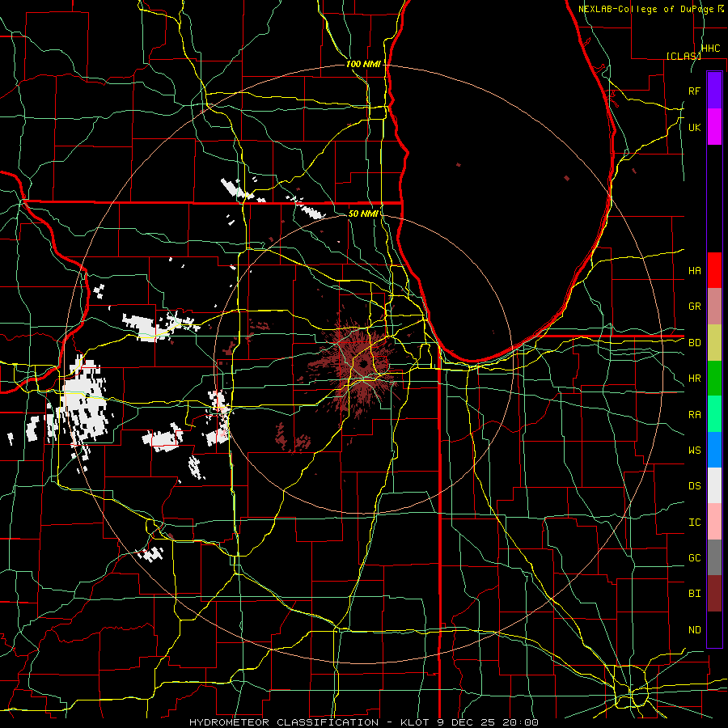This screenshot has height=728, width=728.
Task: Click the UK legend label
Action: point(695,127)
